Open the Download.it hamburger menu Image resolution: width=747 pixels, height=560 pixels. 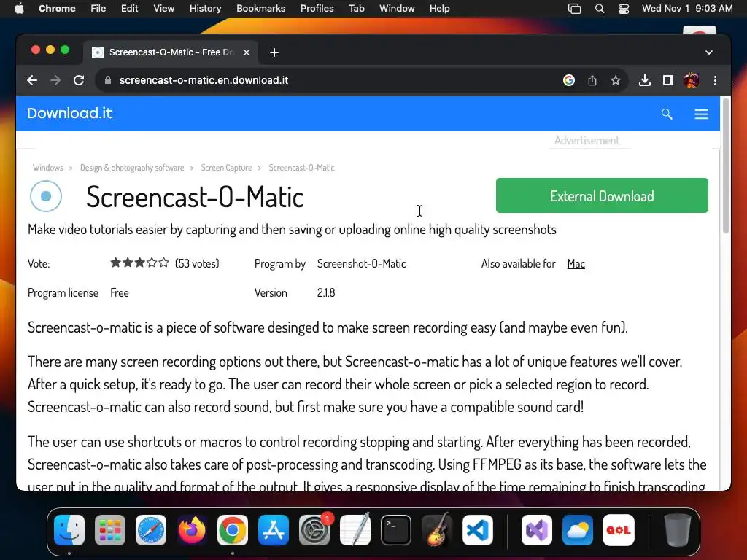(701, 114)
